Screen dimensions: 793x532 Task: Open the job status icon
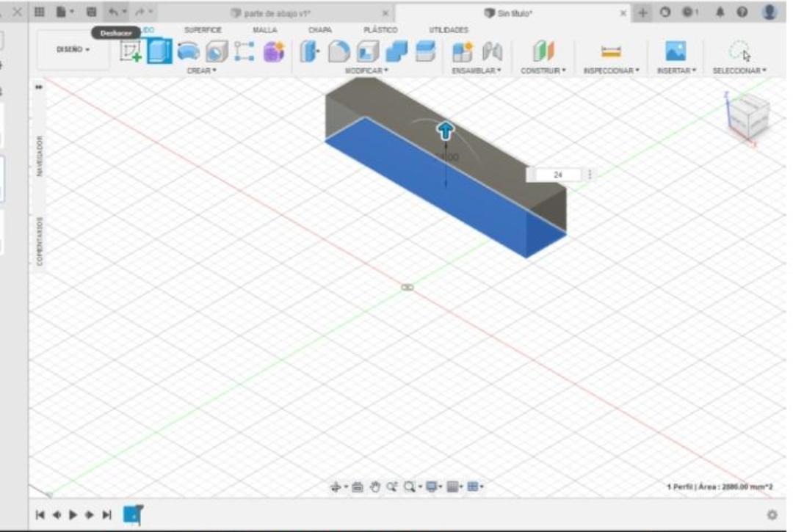coord(689,12)
